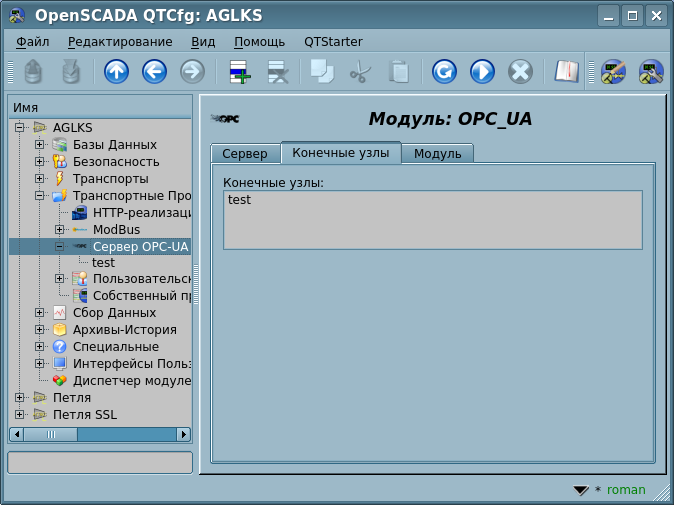Select test in Конечные узлы list

coord(240,200)
